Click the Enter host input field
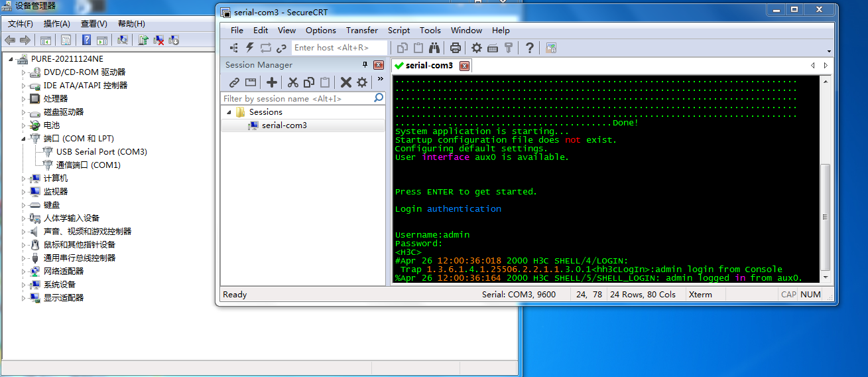868x377 pixels. [x=339, y=48]
